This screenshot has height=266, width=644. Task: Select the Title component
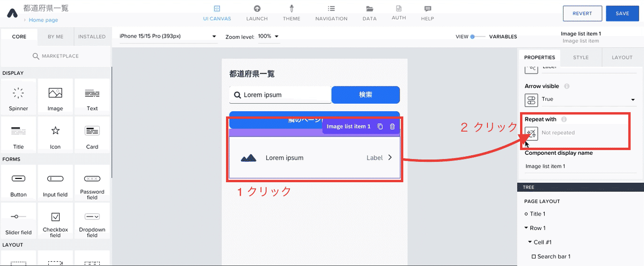click(18, 135)
